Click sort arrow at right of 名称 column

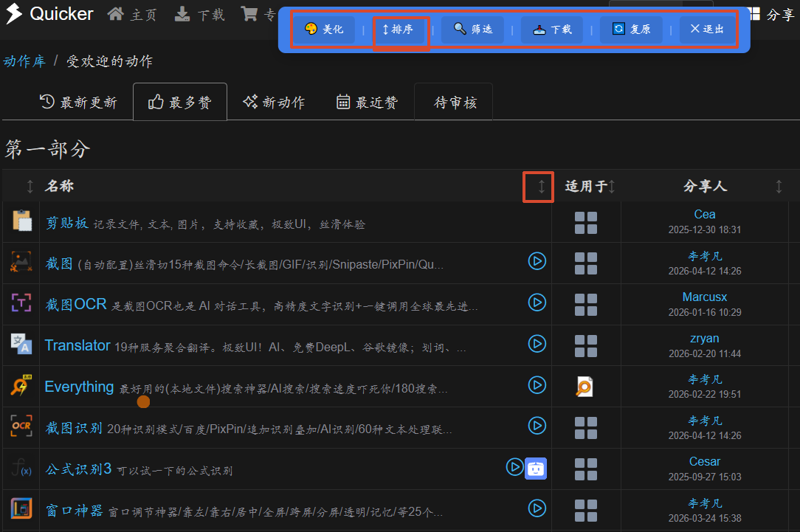click(x=541, y=186)
